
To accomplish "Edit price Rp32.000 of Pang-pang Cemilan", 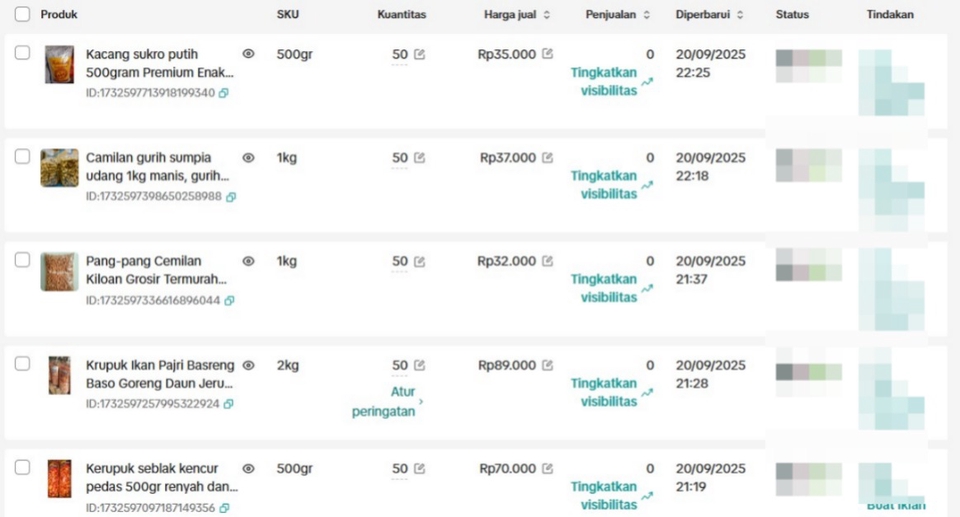I will [x=547, y=262].
